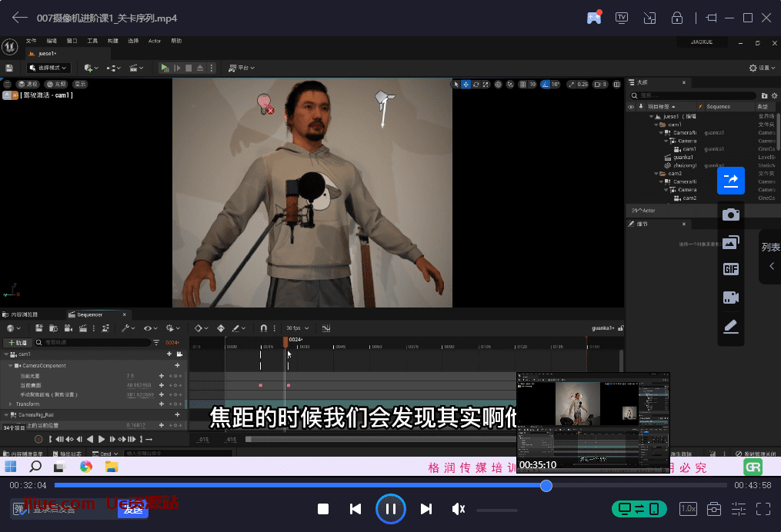Screen dimensions: 781x532
Task: Pause the video playback
Action: pos(390,509)
